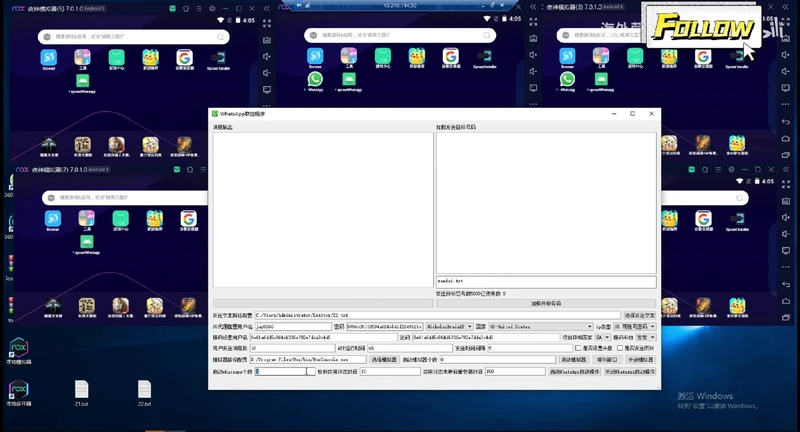Open Browser app in Nox emulator (3)

[567, 56]
